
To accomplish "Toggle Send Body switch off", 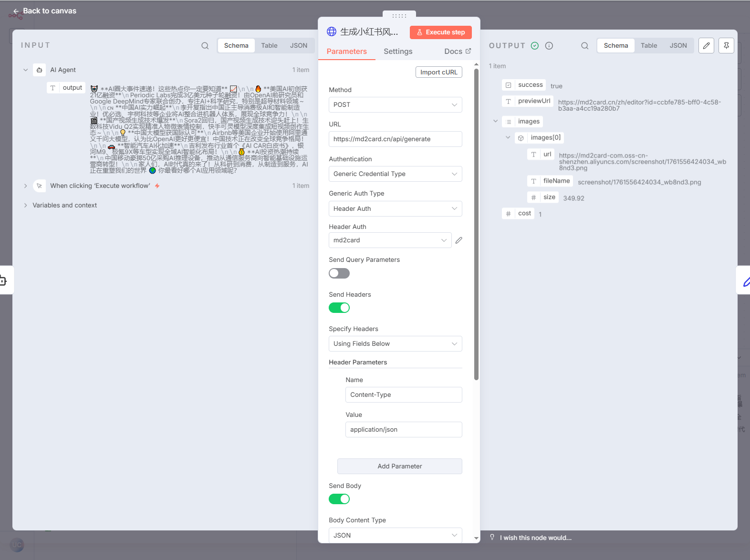I will coord(339,499).
